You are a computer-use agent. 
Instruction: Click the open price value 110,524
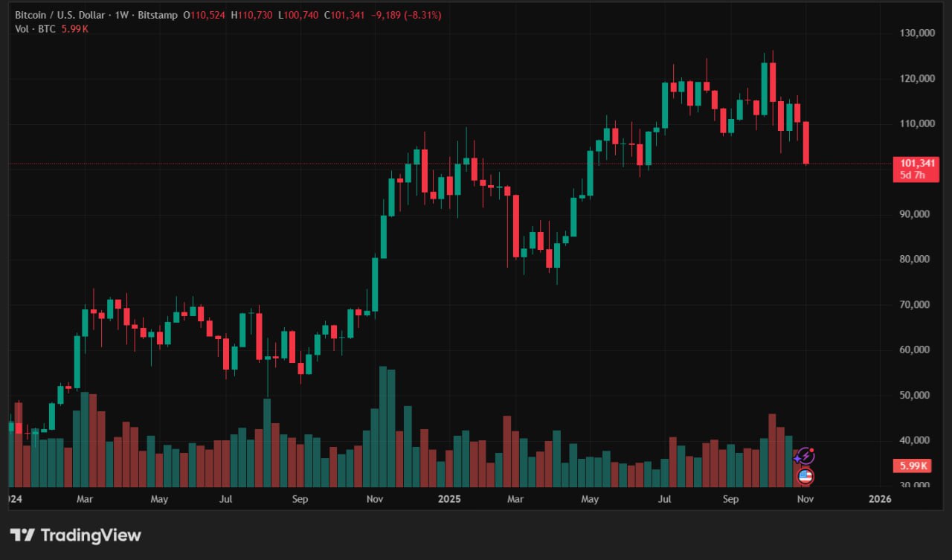206,15
